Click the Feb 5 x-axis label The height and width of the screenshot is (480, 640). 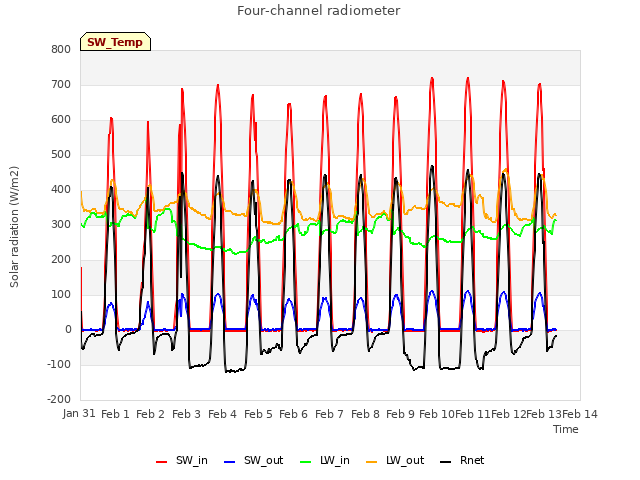258,414
